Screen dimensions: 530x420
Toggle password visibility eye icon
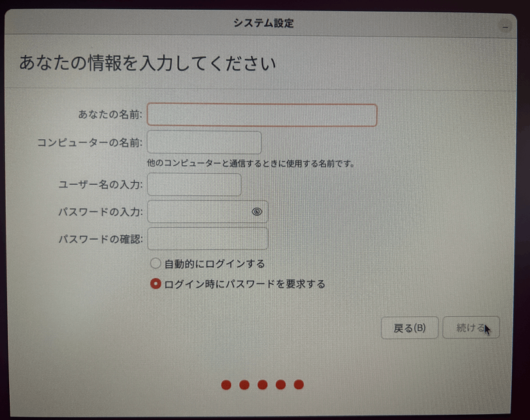point(257,212)
